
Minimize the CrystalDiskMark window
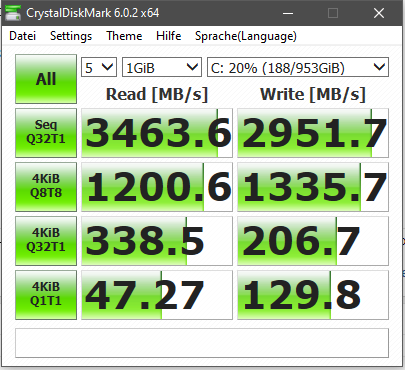(x=288, y=13)
